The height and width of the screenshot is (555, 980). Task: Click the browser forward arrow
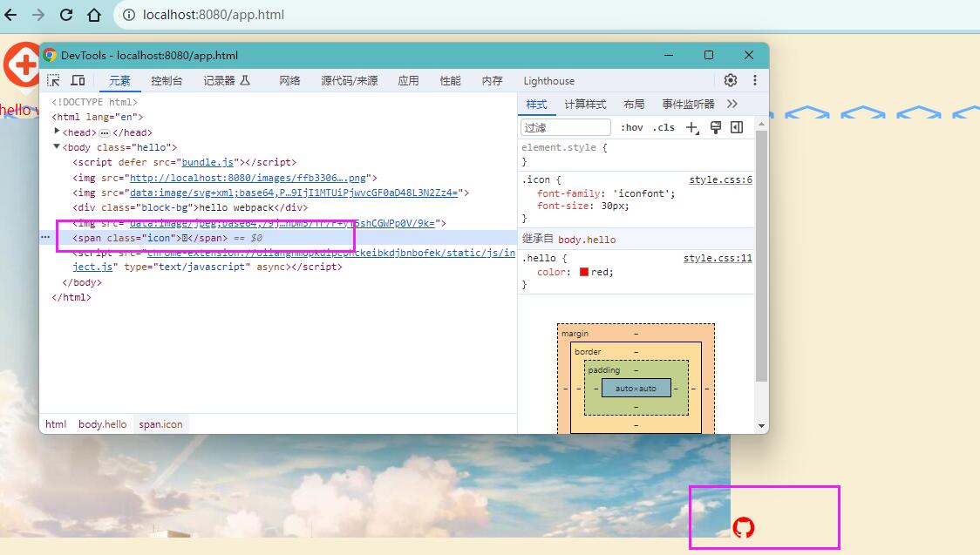(38, 14)
